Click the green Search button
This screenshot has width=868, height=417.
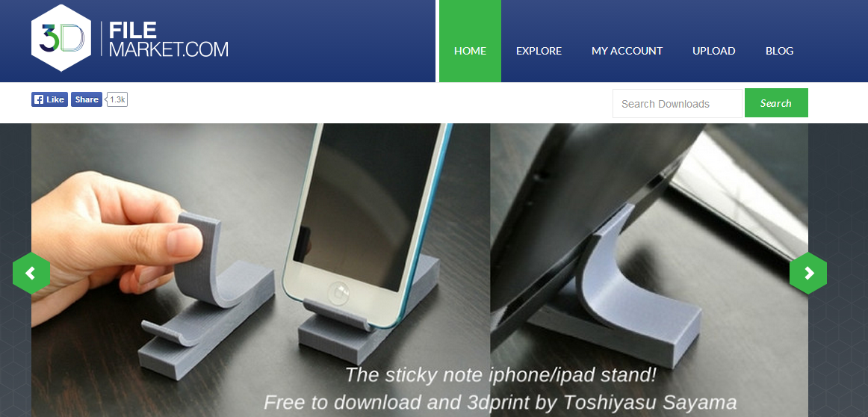point(776,103)
